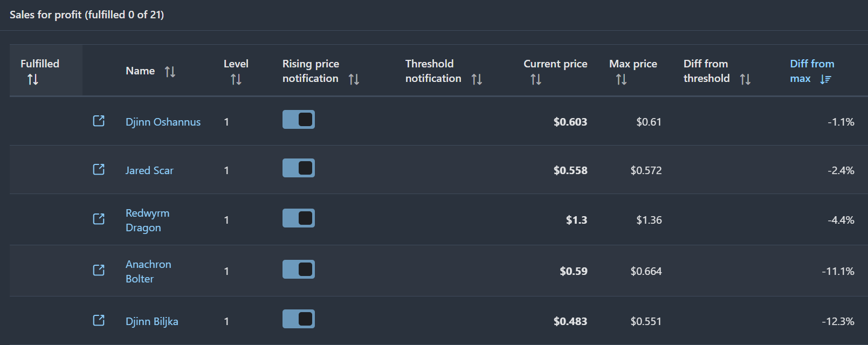Screen dimensions: 868x345
Task: Open external link icon for Jared Scar
Action: click(x=99, y=169)
